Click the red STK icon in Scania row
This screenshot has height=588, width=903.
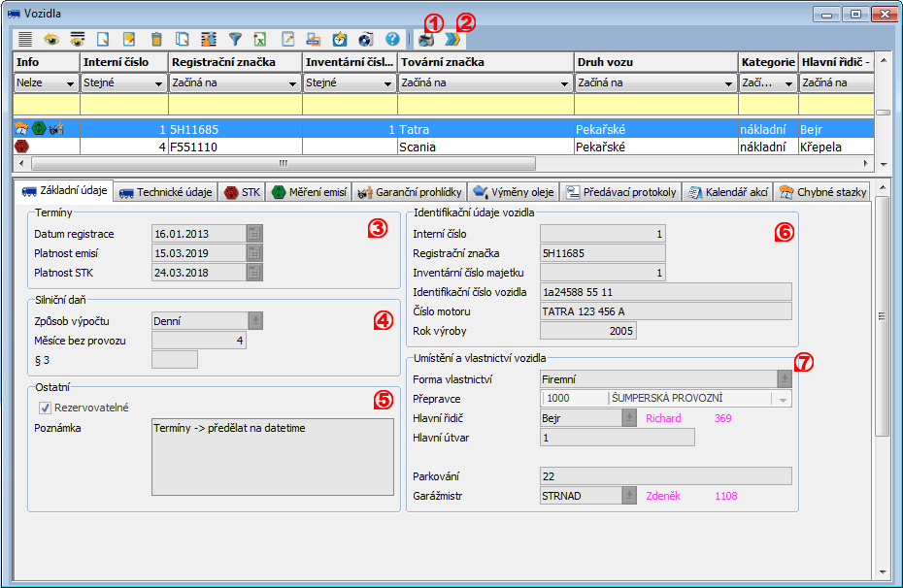(21, 147)
